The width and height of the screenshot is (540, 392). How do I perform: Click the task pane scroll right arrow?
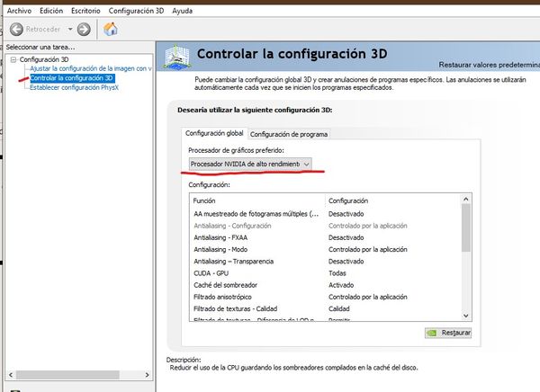[147, 375]
